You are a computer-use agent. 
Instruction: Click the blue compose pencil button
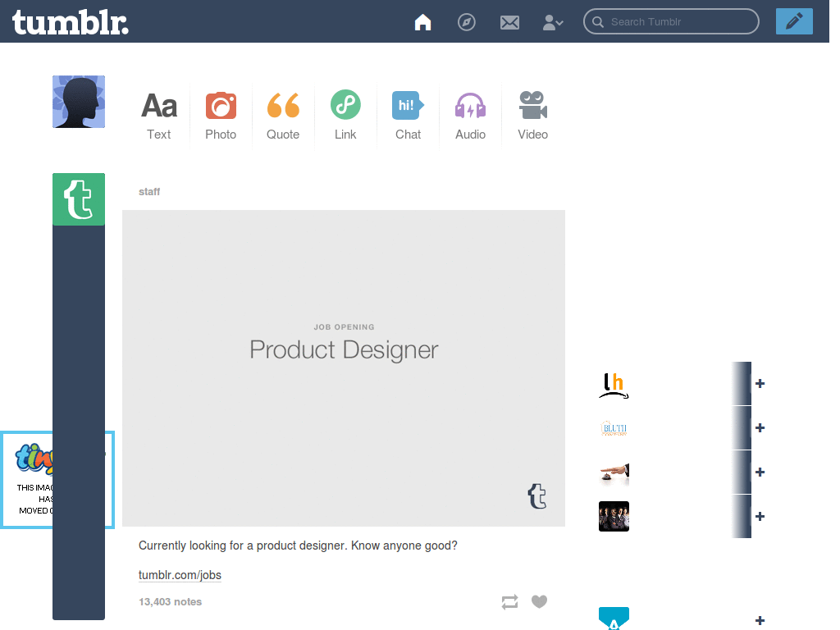click(794, 21)
